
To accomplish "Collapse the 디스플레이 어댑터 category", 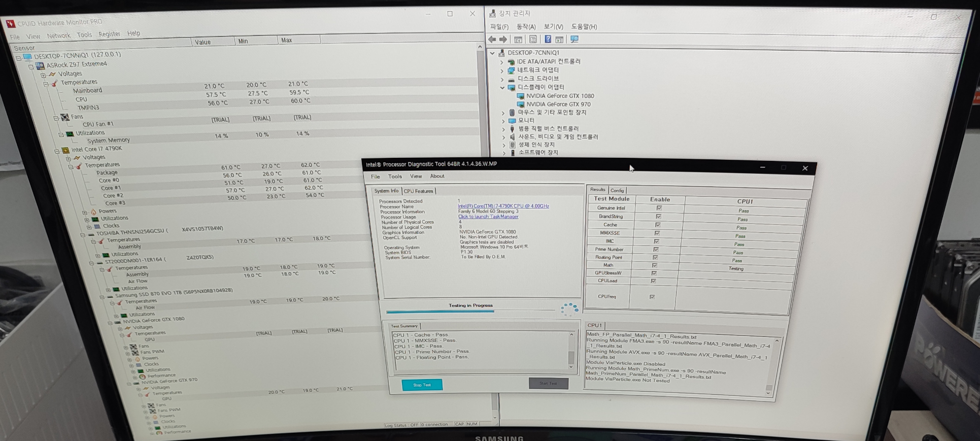I will click(502, 88).
